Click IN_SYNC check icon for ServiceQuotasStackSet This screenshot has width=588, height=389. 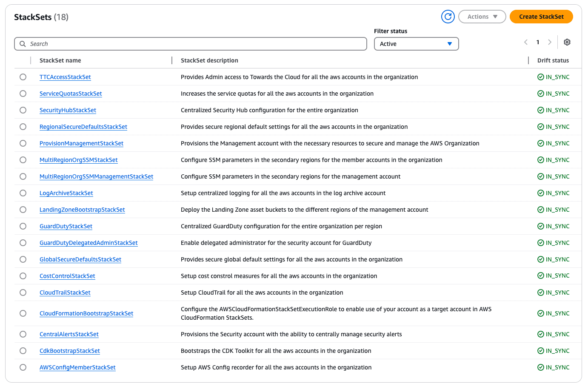tap(541, 94)
